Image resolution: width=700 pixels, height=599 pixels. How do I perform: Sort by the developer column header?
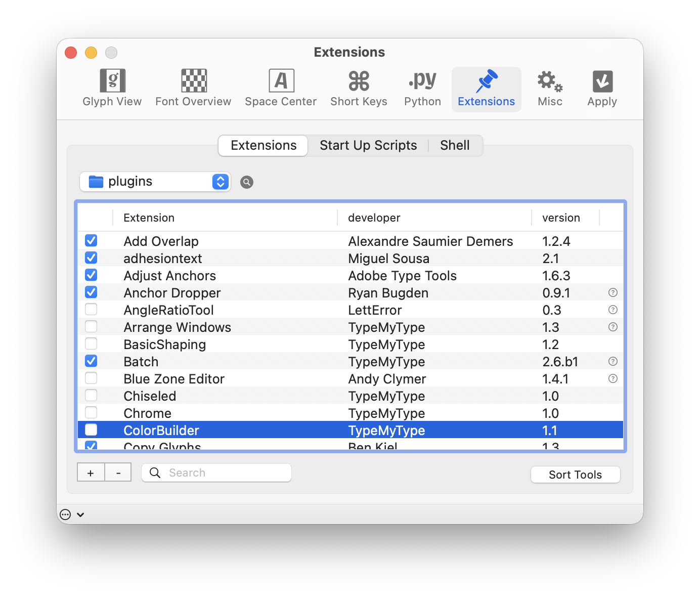coord(374,218)
